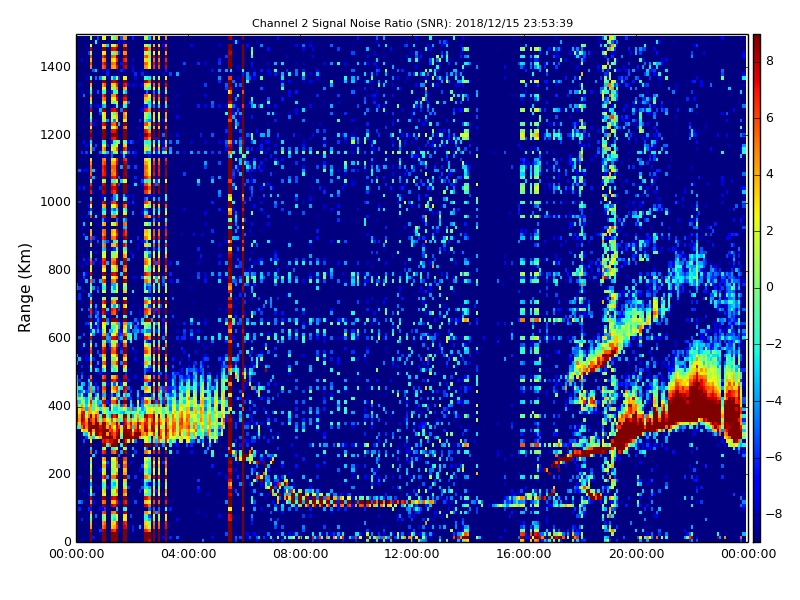
Task: Click the 08:00:00 time axis label
Action: click(301, 554)
